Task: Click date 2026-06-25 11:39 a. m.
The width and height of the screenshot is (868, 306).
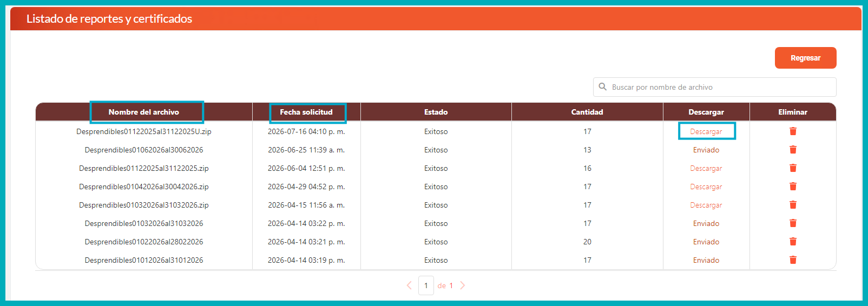Action: point(306,150)
